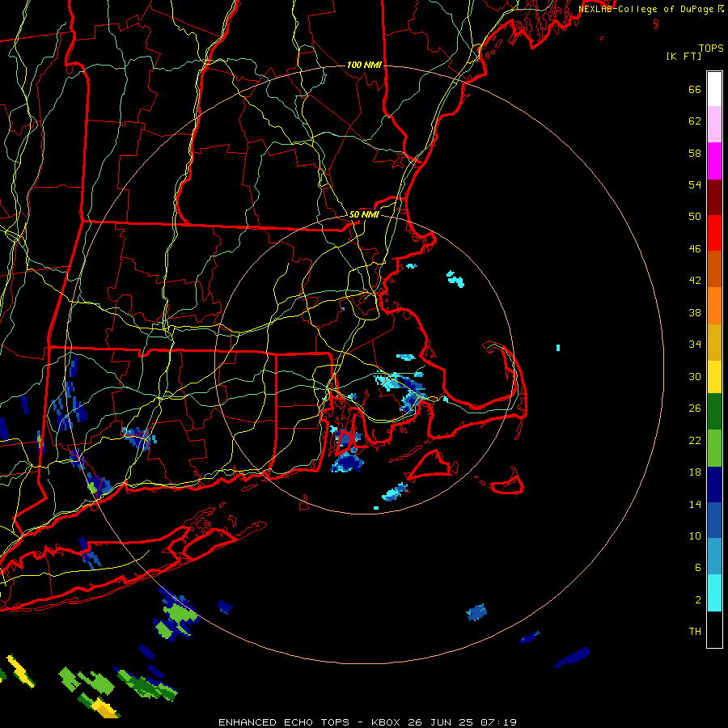The image size is (728, 728).
Task: Click the legend value 54
Action: coord(695,184)
